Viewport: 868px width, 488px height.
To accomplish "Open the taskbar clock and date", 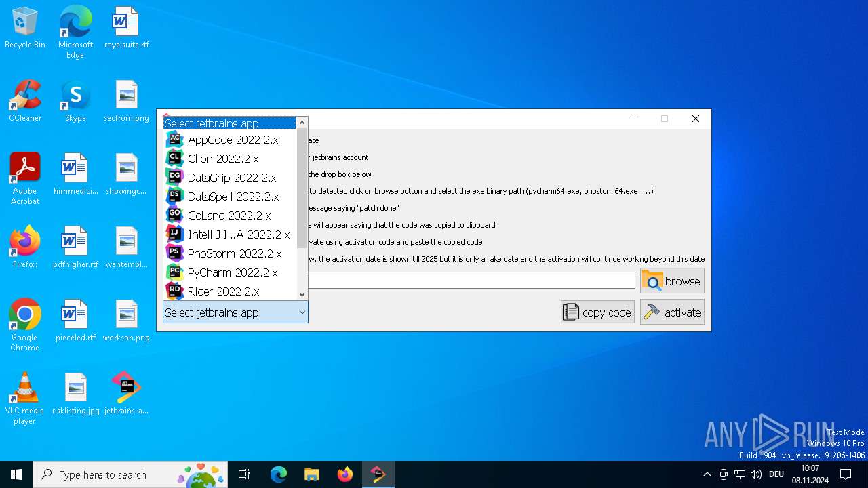I will tap(810, 474).
